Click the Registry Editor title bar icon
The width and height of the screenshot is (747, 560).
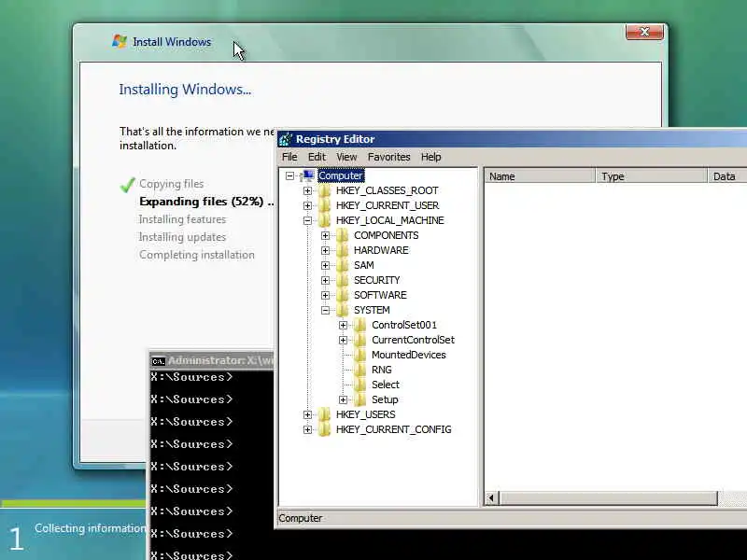pos(286,139)
